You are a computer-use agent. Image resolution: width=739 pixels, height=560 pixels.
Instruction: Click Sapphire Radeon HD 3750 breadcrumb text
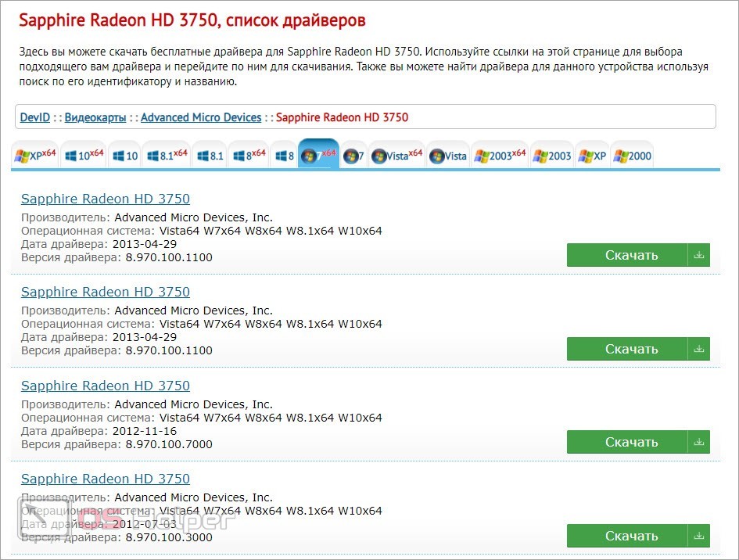343,117
